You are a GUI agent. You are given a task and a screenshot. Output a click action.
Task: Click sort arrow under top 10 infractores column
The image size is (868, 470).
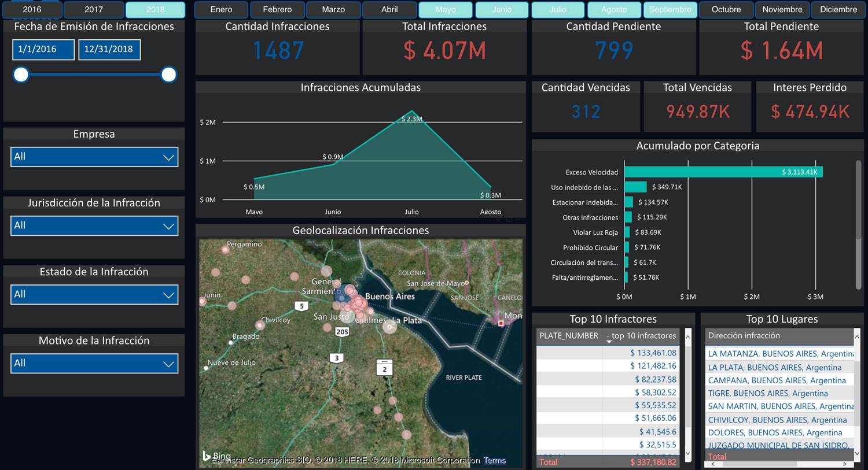(609, 342)
